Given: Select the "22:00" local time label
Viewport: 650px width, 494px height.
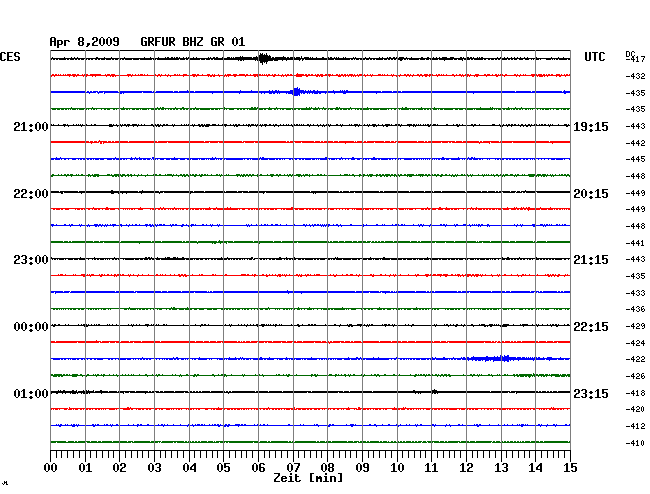Looking at the screenshot, I should [x=31, y=194].
